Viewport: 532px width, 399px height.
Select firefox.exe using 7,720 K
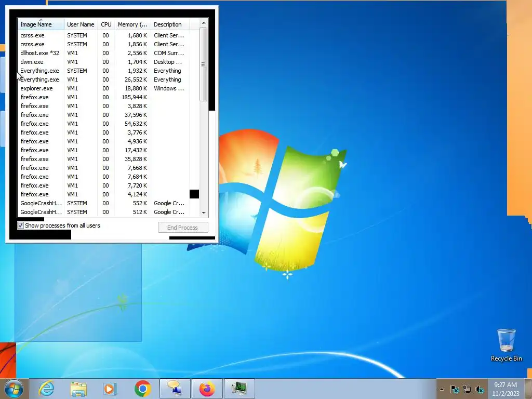(x=103, y=185)
